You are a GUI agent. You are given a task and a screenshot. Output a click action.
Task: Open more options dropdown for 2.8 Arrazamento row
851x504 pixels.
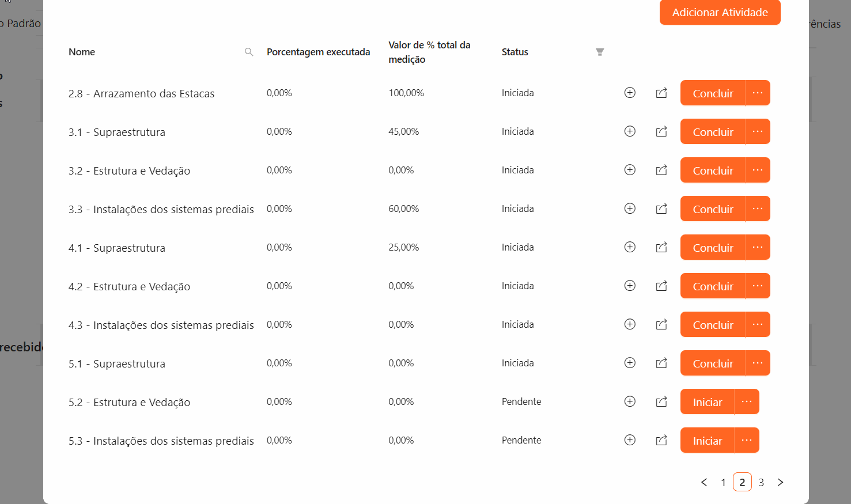point(758,93)
